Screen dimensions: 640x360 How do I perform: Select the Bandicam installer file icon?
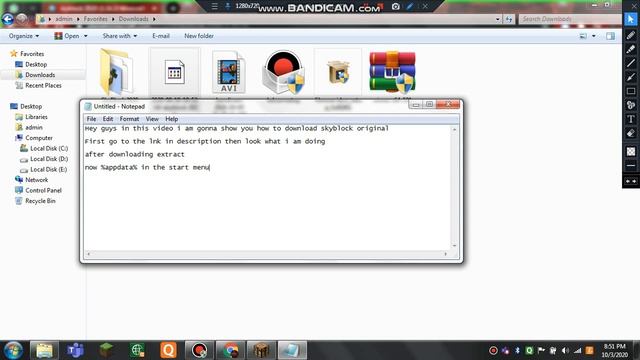tap(283, 72)
